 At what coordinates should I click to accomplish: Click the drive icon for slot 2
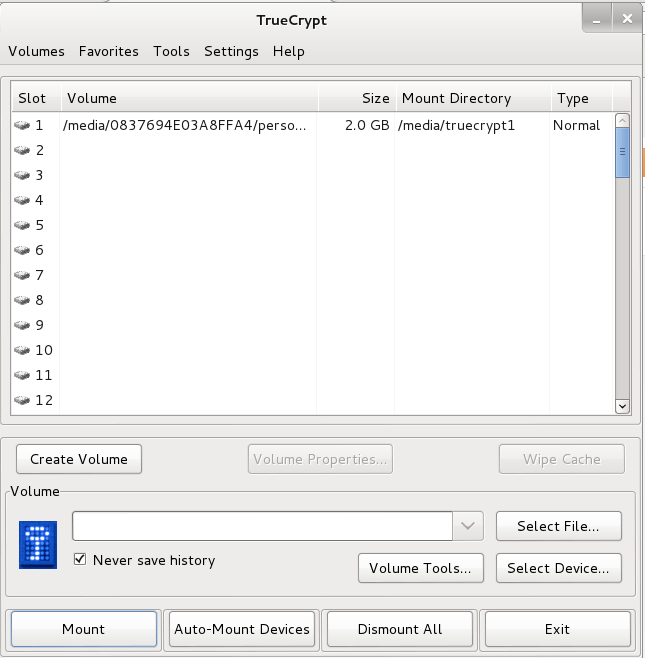pyautogui.click(x=22, y=150)
